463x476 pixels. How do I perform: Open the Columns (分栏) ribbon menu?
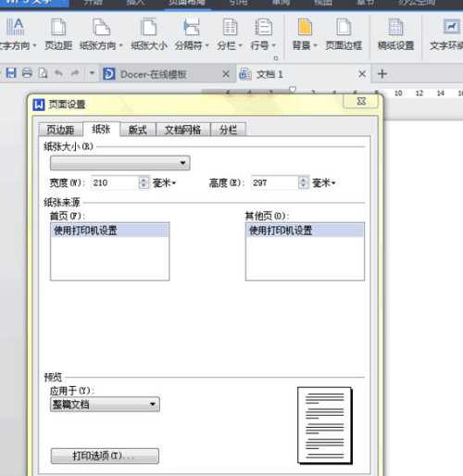[230, 34]
